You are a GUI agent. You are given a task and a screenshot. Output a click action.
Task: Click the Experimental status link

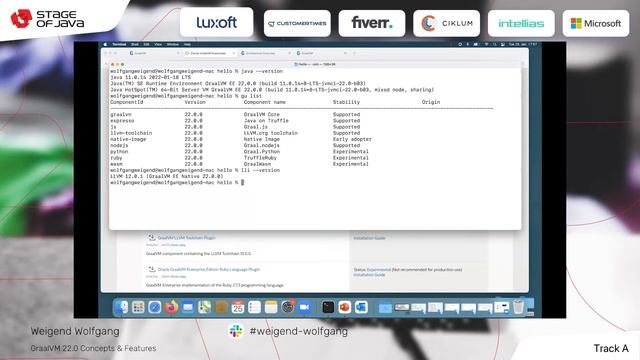click(379, 270)
